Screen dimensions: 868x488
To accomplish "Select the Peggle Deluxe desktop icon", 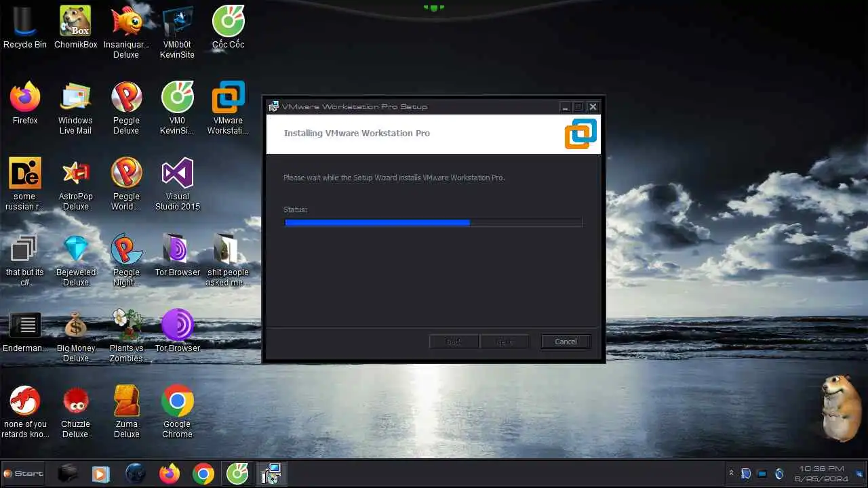I will point(126,108).
